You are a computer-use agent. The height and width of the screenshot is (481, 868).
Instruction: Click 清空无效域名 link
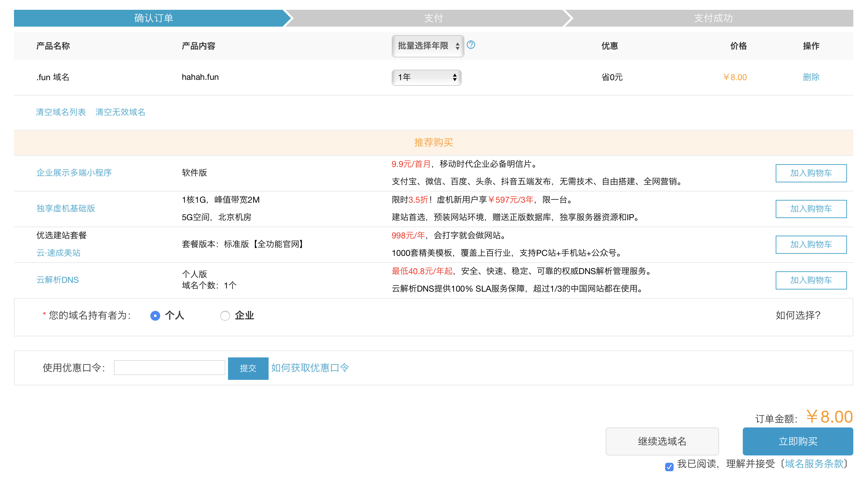point(120,112)
